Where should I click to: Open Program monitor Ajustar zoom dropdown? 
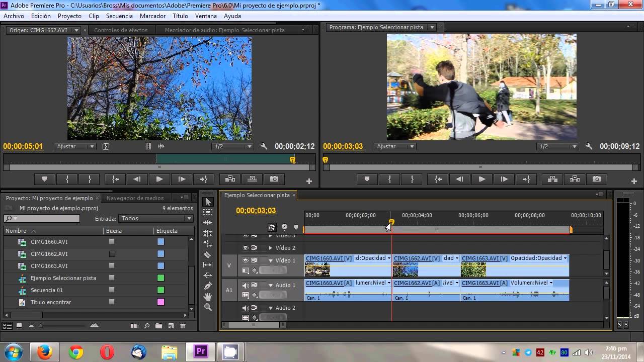click(395, 146)
